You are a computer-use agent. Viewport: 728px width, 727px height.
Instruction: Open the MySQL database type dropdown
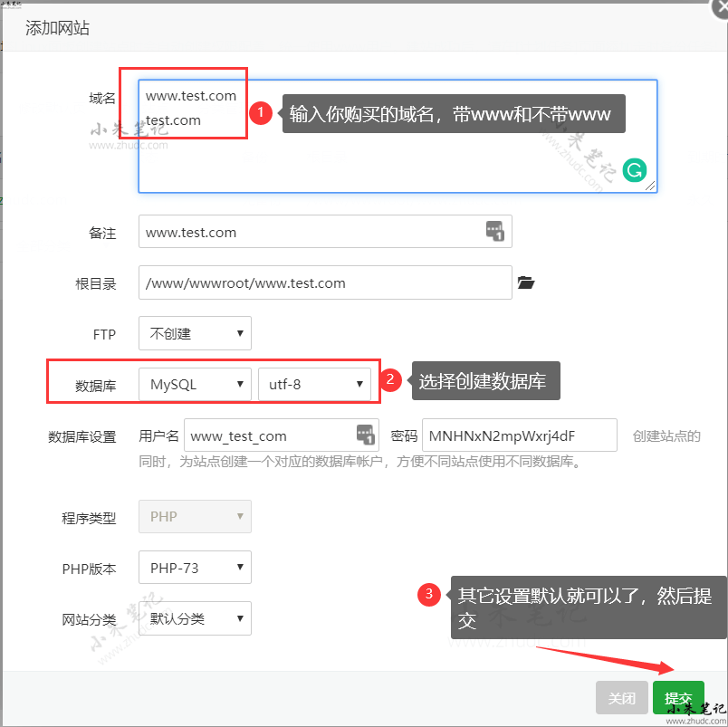pos(195,384)
